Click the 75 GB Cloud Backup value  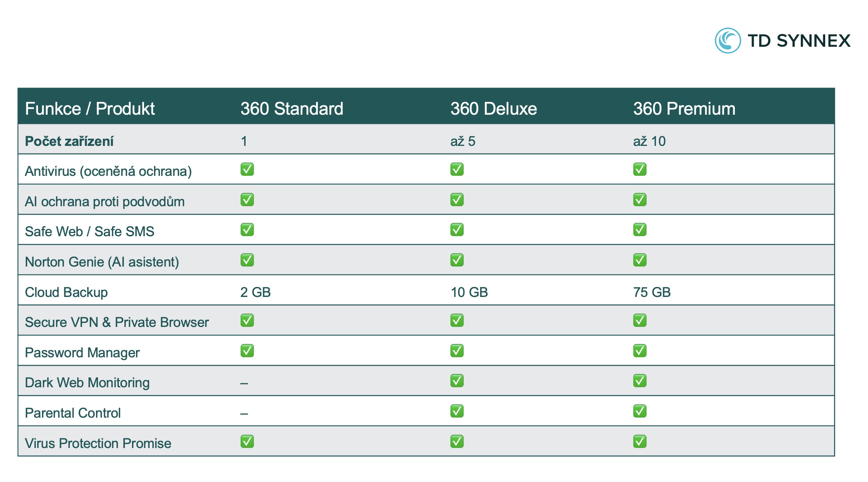(652, 292)
